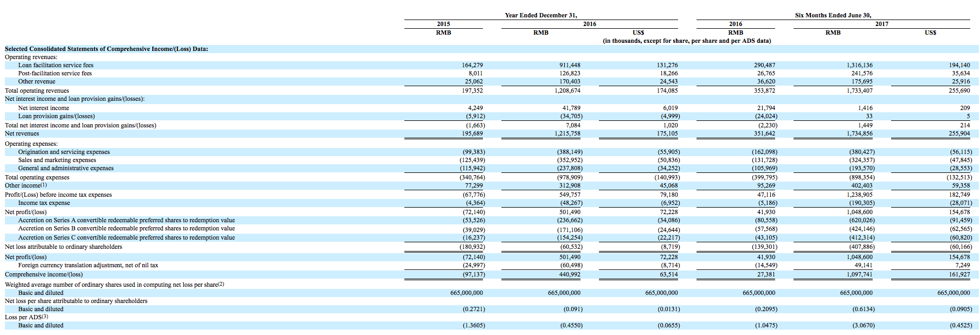Click 'Net loss attributable to ordinary shareholders' label
The width and height of the screenshot is (980, 335).
[63, 247]
